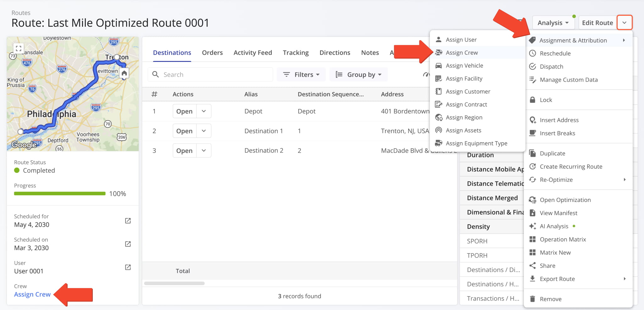Image resolution: width=644 pixels, height=310 pixels.
Task: Select Manage Custom Data menu entry
Action: [578, 80]
